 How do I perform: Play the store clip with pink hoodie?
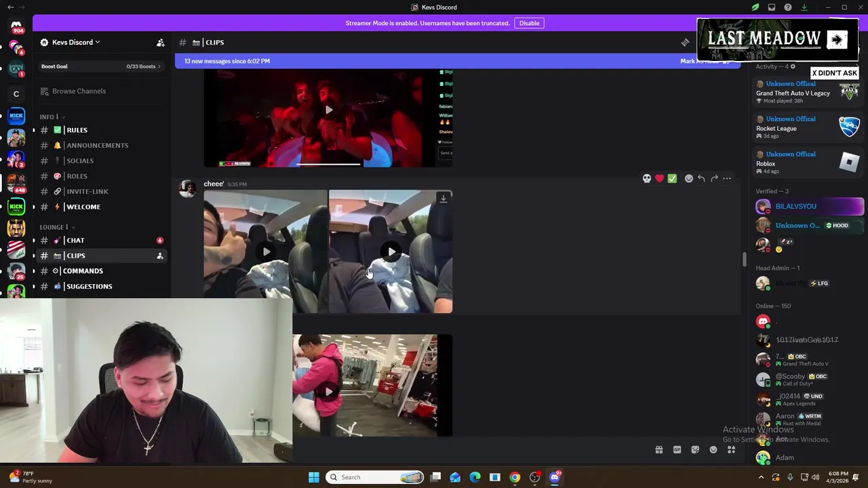click(x=328, y=392)
